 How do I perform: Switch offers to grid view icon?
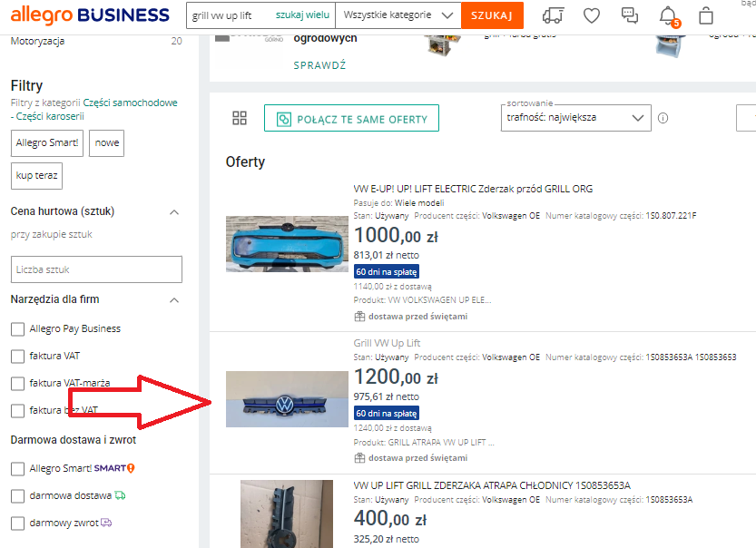coord(240,118)
